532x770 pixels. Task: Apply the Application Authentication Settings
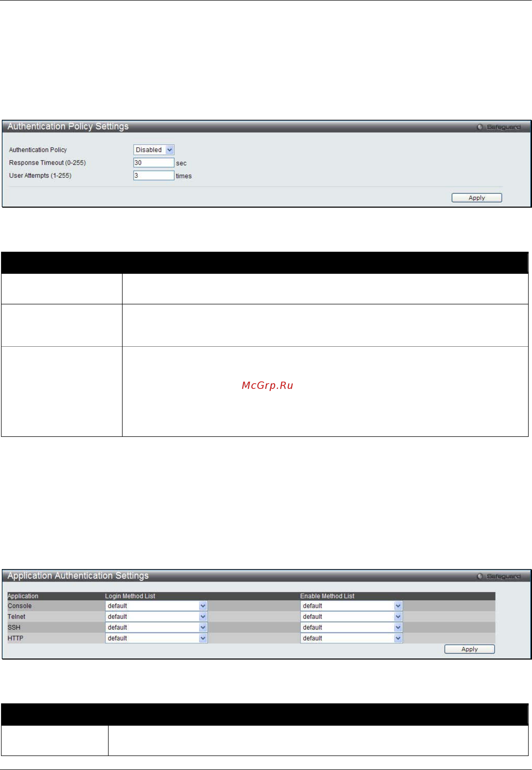pos(469,649)
